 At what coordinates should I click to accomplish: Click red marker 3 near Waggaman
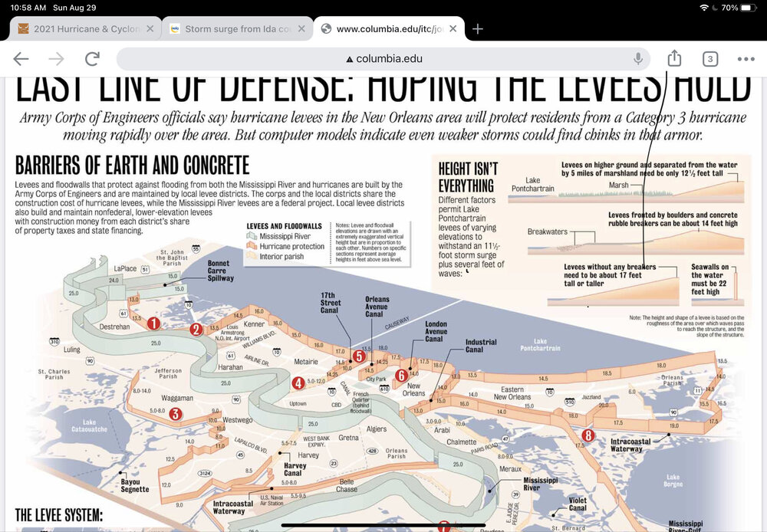pyautogui.click(x=175, y=414)
